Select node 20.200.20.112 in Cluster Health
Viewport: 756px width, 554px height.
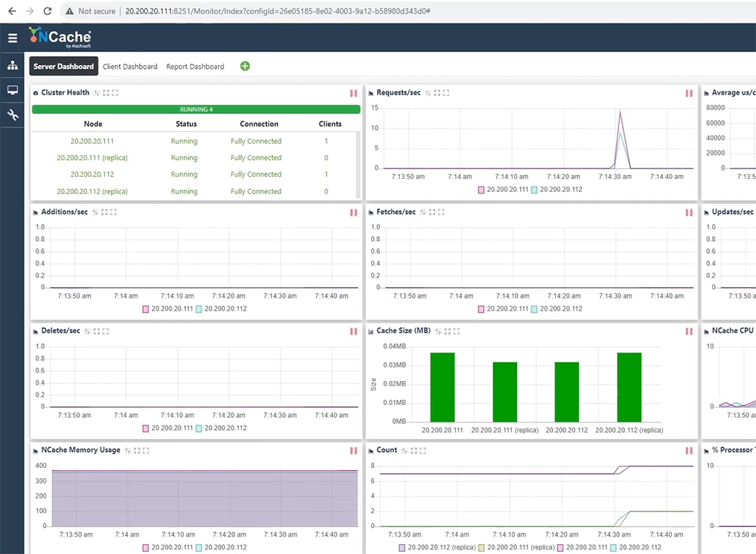pyautogui.click(x=92, y=174)
